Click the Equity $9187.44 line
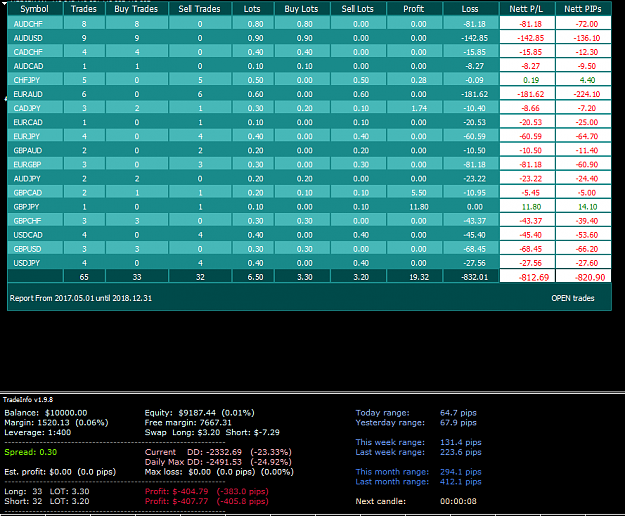 click(199, 413)
